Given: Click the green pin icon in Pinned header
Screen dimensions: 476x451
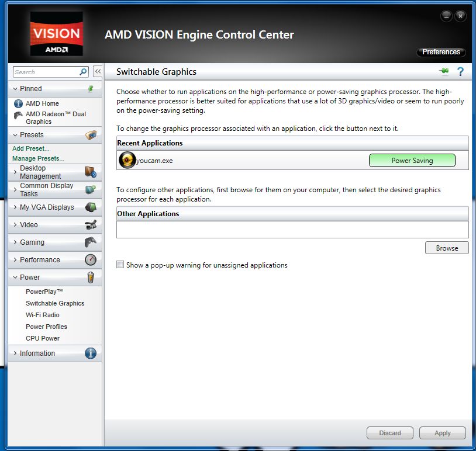Looking at the screenshot, I should (91, 89).
